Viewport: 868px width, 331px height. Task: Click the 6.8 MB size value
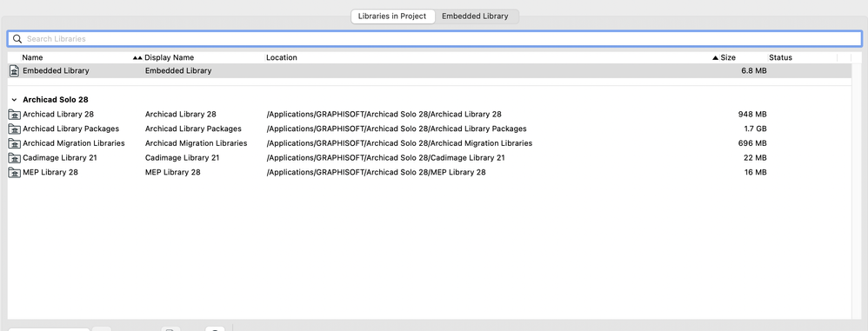click(754, 70)
